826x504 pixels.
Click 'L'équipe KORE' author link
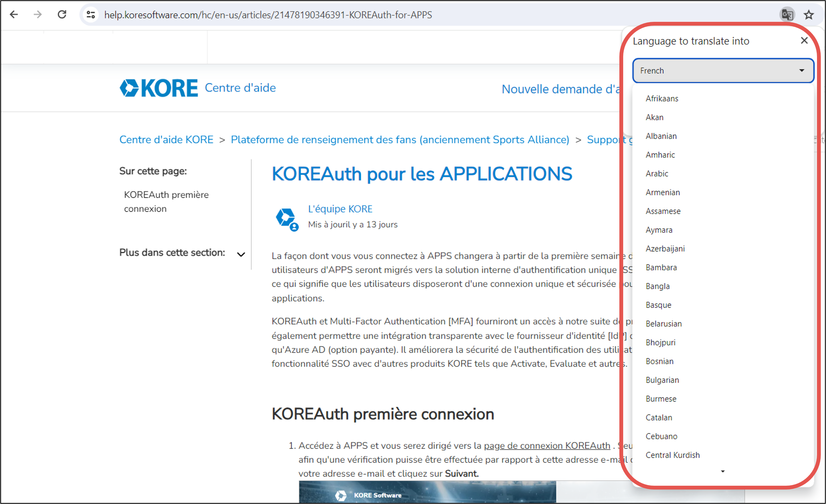[340, 209]
